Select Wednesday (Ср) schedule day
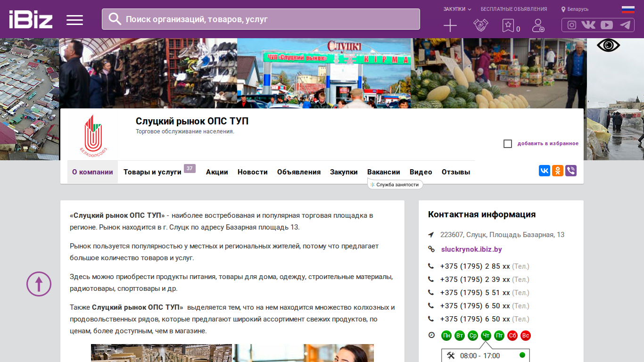The height and width of the screenshot is (362, 644). (473, 336)
